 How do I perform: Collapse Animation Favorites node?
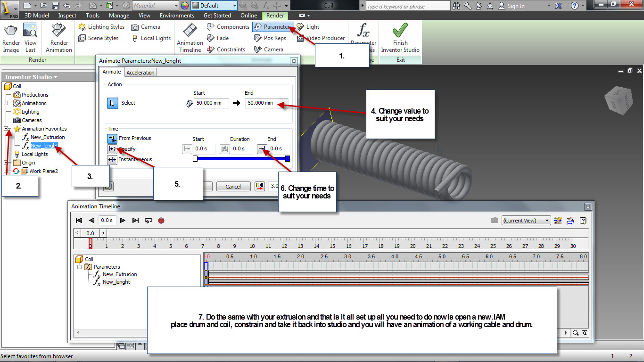point(6,129)
